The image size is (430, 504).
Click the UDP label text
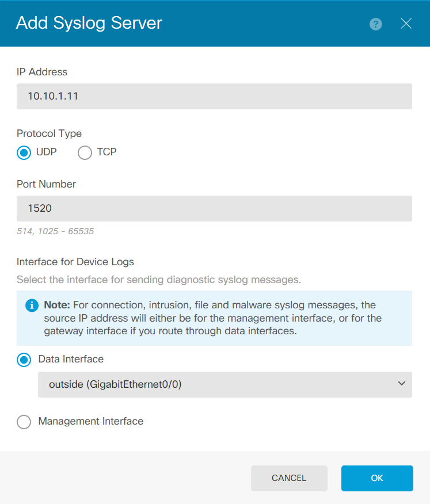(x=46, y=152)
